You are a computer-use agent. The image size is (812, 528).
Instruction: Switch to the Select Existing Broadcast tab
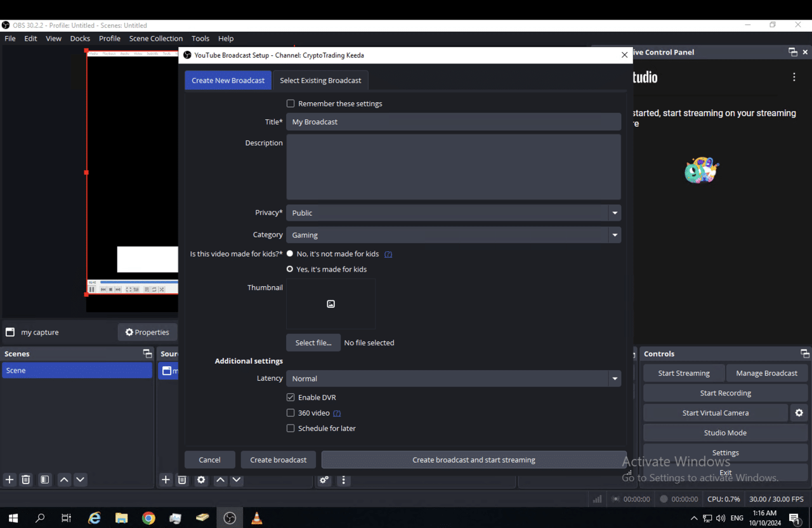pyautogui.click(x=320, y=80)
